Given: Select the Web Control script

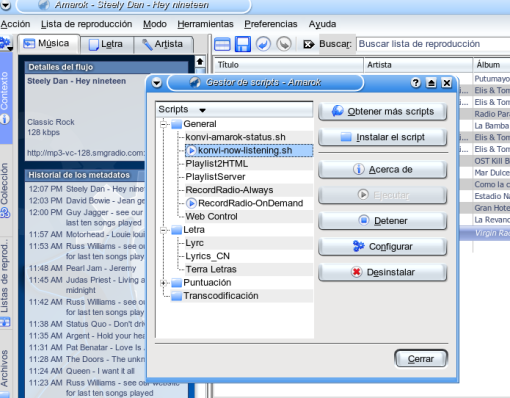Looking at the screenshot, I should pos(211,216).
